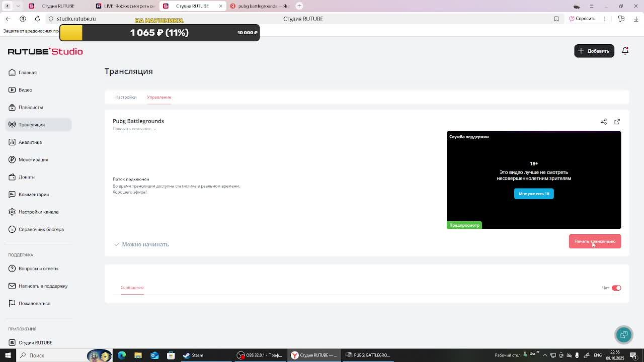
Task: Show hidden tray icons chevron
Action: (x=545, y=355)
